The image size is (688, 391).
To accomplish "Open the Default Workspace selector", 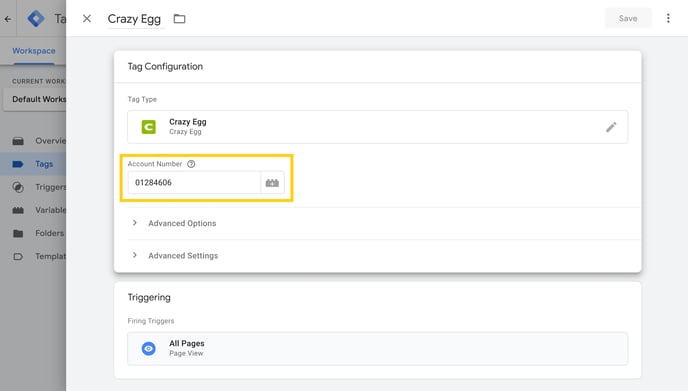I will [34, 99].
